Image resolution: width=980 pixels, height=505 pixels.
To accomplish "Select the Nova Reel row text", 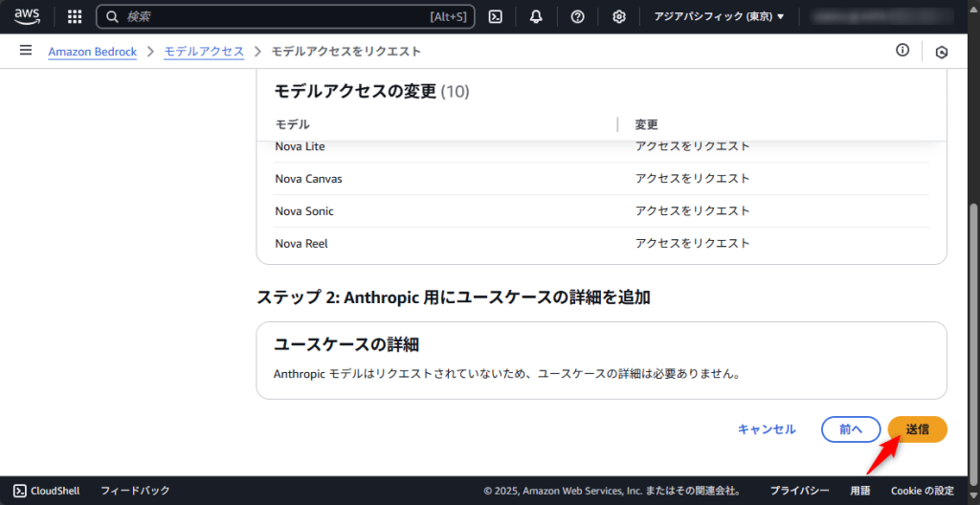I will (301, 244).
